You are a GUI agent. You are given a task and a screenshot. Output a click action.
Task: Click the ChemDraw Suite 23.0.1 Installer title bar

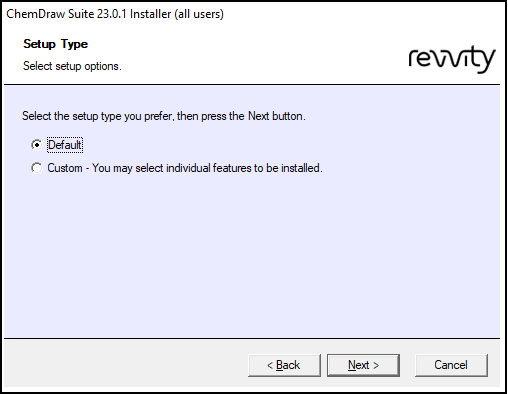(x=115, y=14)
